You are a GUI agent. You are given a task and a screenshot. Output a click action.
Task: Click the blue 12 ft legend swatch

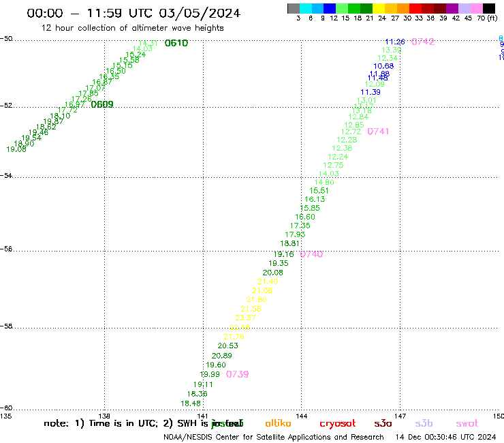click(x=330, y=8)
